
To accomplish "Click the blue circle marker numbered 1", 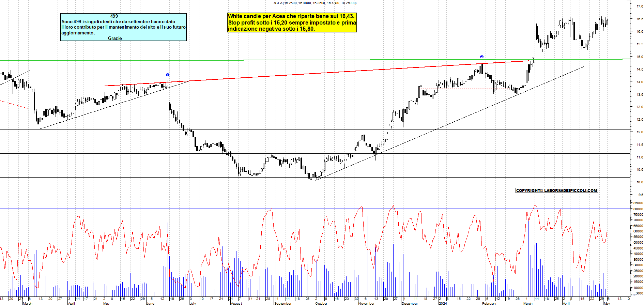I will coord(168,75).
